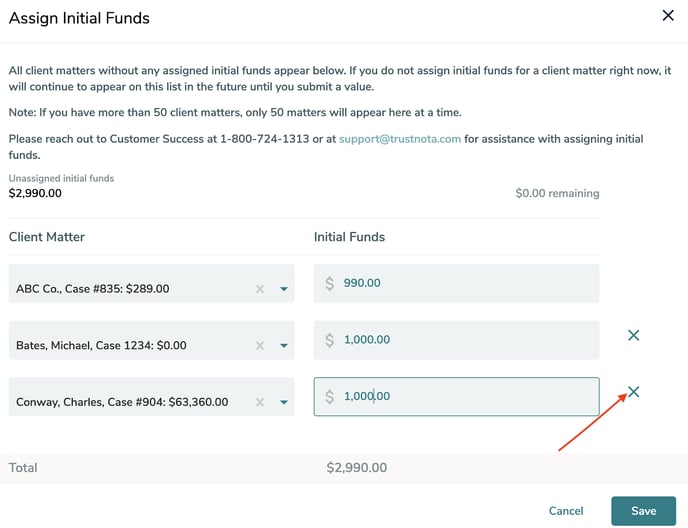Clear the Bates, Michael client matter selection
Viewport: 688px width, 528px height.
pyautogui.click(x=260, y=346)
